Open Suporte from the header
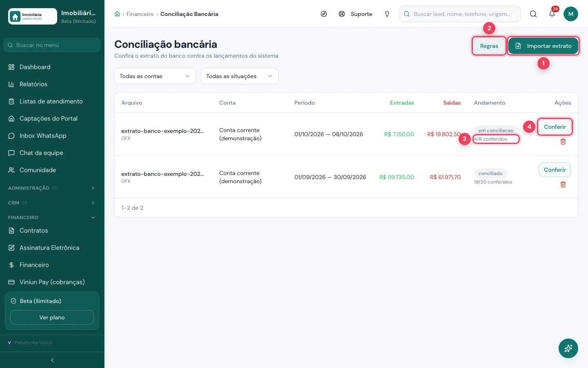This screenshot has height=368, width=588. click(x=356, y=14)
